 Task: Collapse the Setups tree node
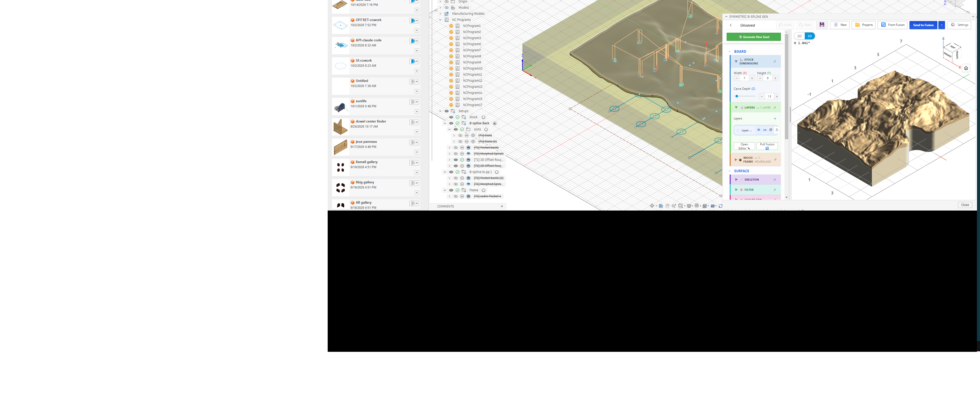[441, 111]
